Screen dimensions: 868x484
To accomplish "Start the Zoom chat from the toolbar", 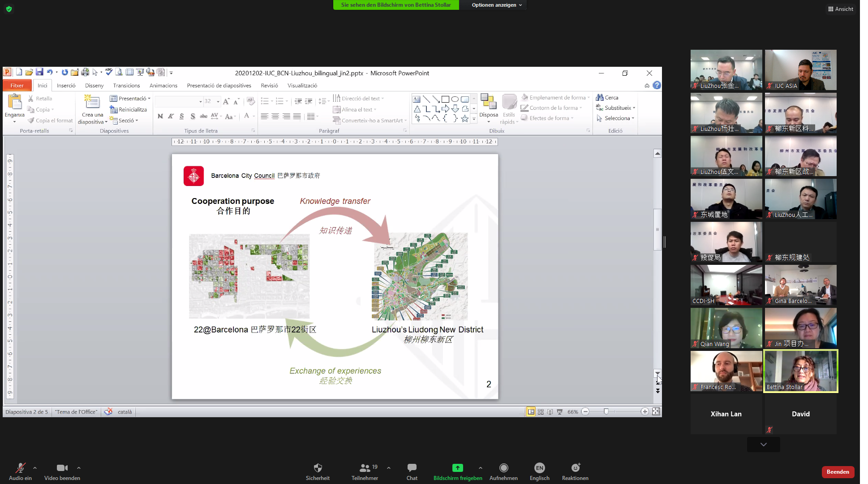I will point(411,471).
